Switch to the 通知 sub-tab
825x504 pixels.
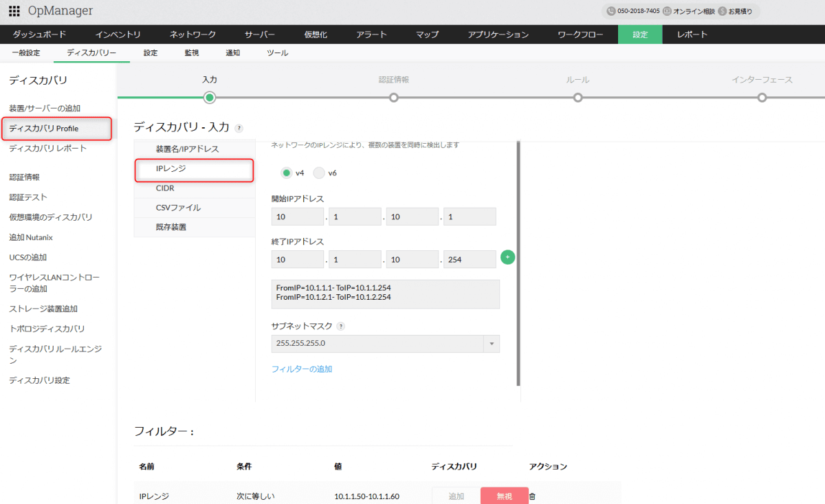click(x=233, y=53)
